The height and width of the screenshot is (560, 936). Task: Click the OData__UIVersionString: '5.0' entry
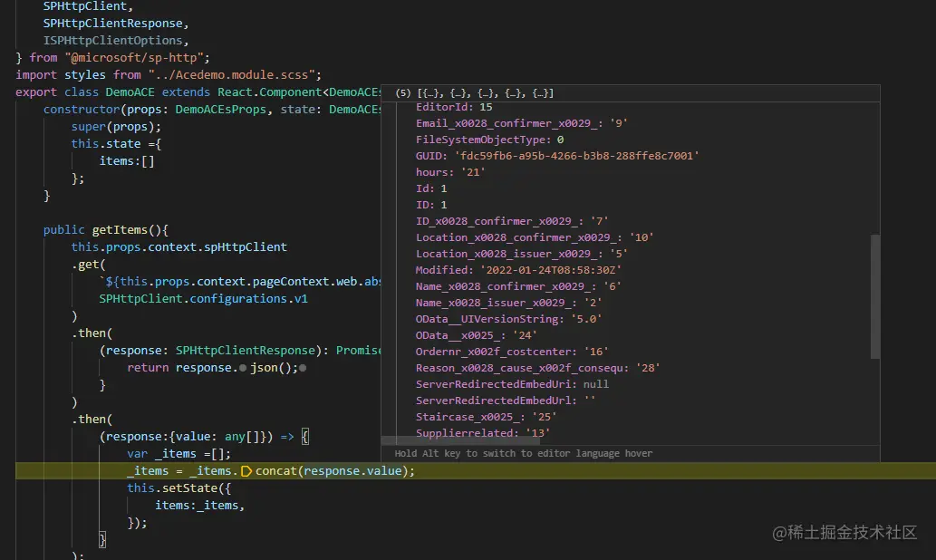(x=508, y=319)
